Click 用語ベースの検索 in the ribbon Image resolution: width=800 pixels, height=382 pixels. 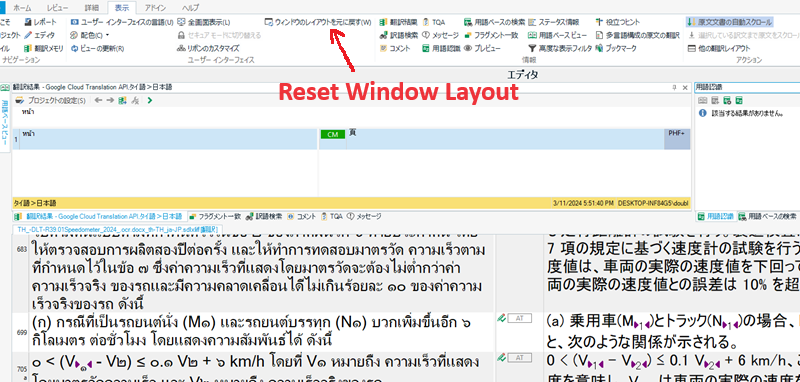[x=494, y=22]
